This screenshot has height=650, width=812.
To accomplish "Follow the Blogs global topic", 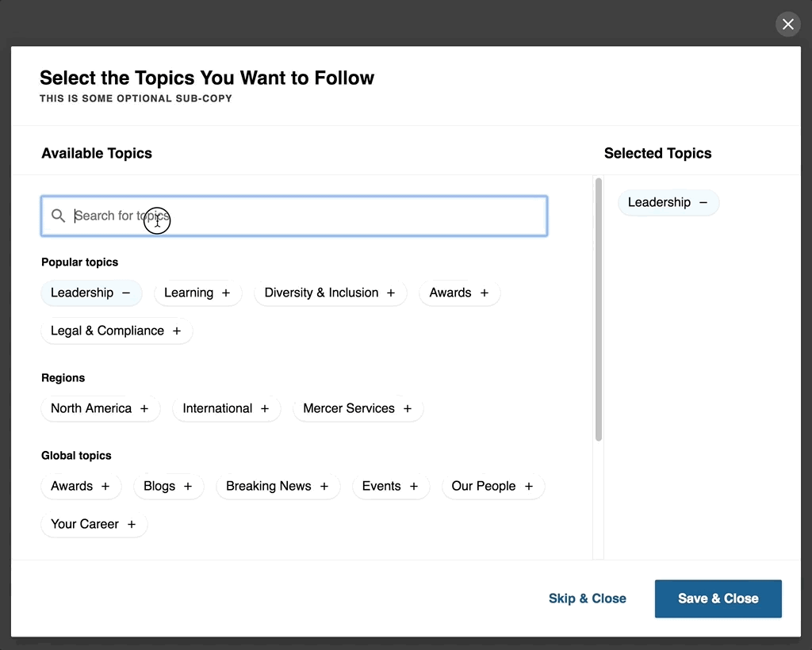I will coord(168,487).
